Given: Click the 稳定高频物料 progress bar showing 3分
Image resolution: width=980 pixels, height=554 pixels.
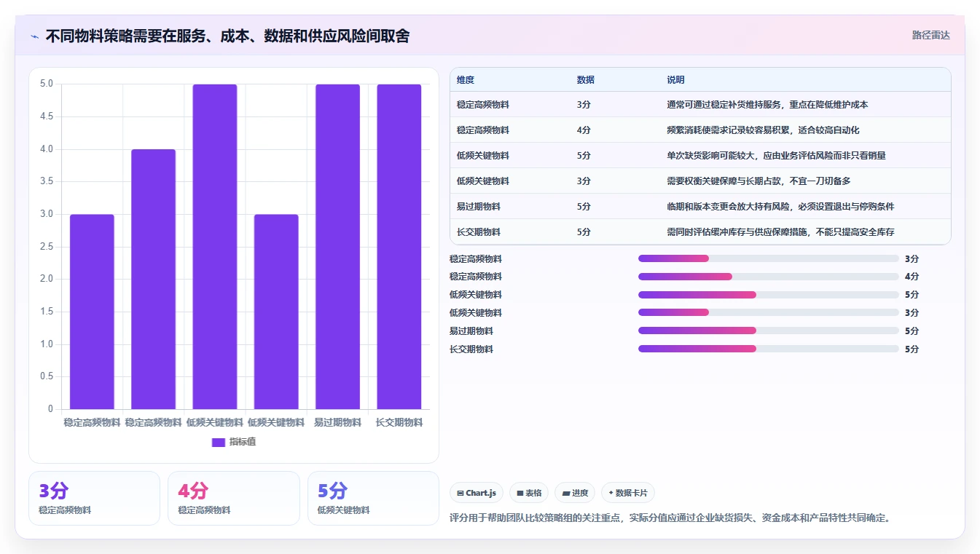Looking at the screenshot, I should tap(769, 258).
